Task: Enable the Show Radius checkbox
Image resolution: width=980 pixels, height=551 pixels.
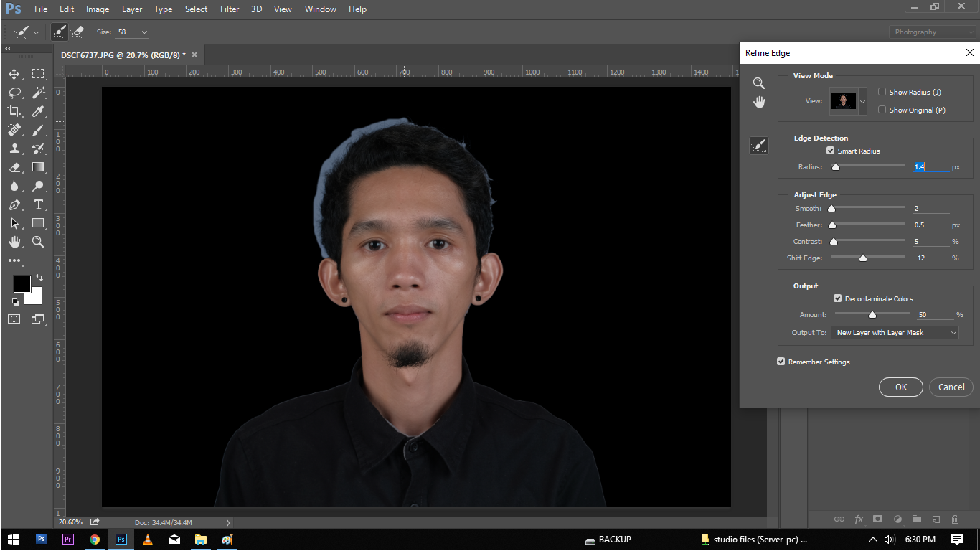Action: click(882, 92)
